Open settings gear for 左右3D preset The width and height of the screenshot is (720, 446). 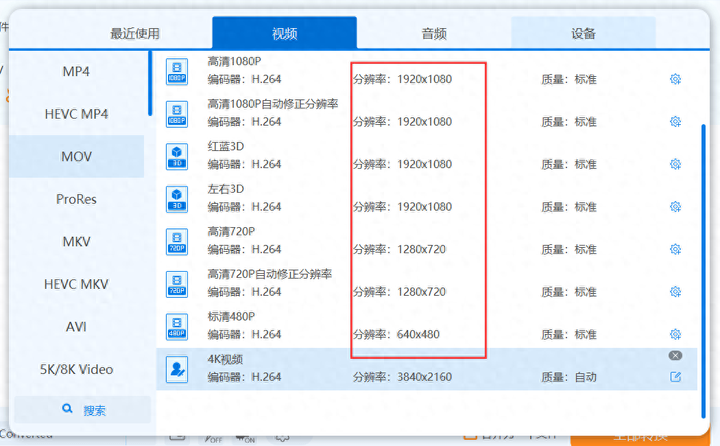click(x=675, y=207)
